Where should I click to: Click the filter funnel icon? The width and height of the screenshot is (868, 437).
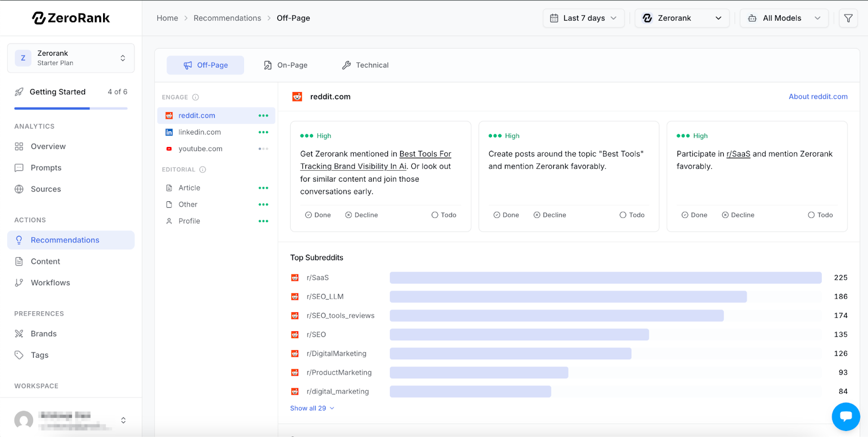(x=848, y=18)
